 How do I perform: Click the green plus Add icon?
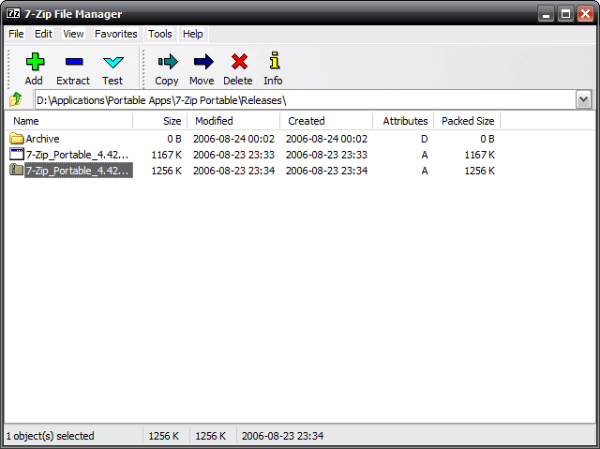pyautogui.click(x=34, y=63)
